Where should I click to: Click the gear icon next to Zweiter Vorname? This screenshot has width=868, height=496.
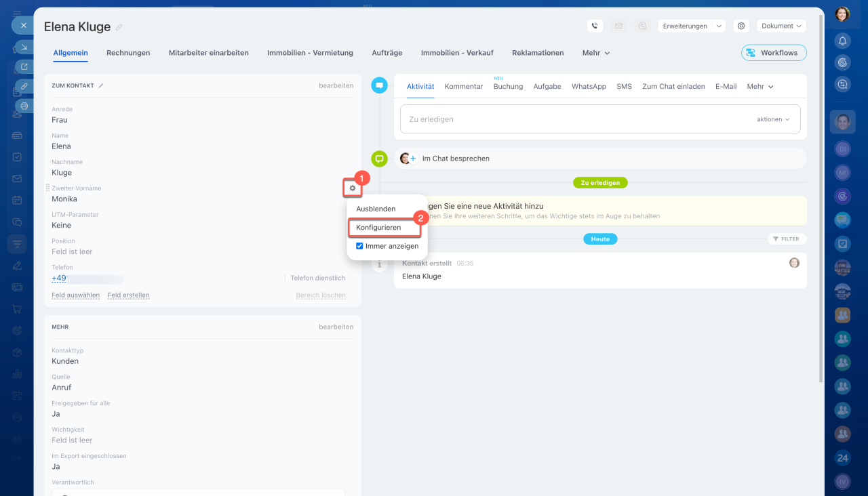click(352, 188)
